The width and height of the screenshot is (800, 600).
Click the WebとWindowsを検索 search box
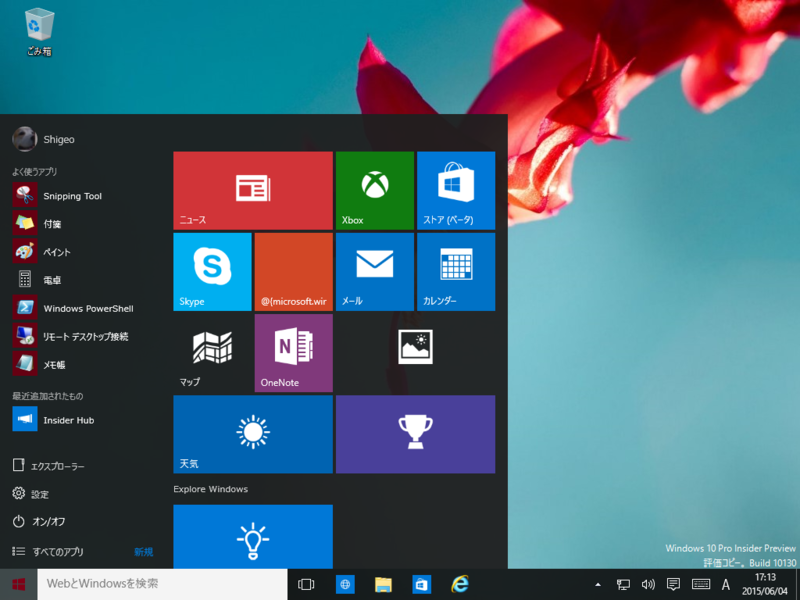[162, 584]
